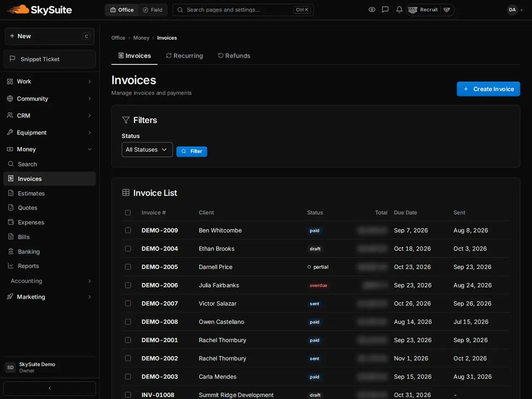
Task: Check the box for invoice DEMO-2005
Action: 128,267
